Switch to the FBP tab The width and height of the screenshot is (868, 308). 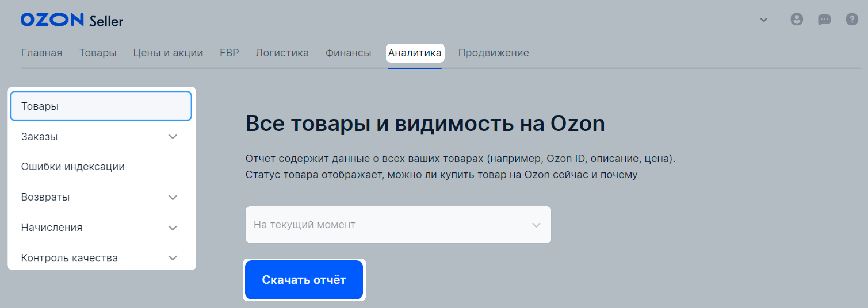[x=229, y=53]
